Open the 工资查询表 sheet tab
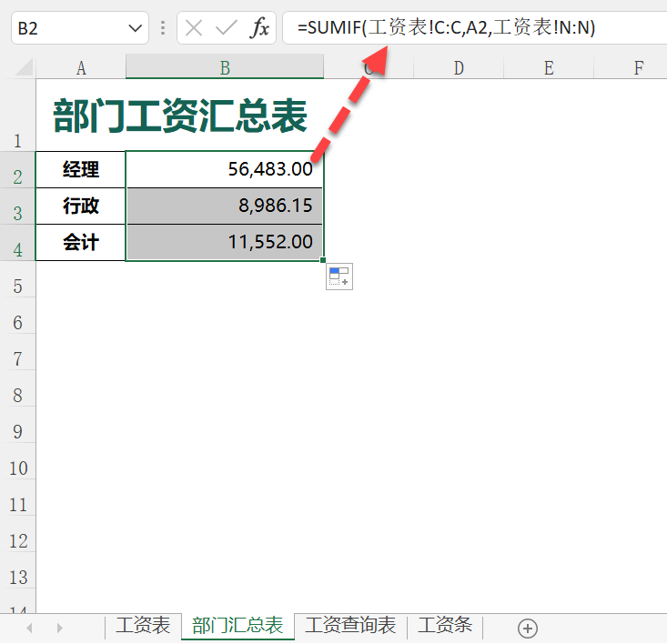The width and height of the screenshot is (667, 644). pyautogui.click(x=350, y=625)
